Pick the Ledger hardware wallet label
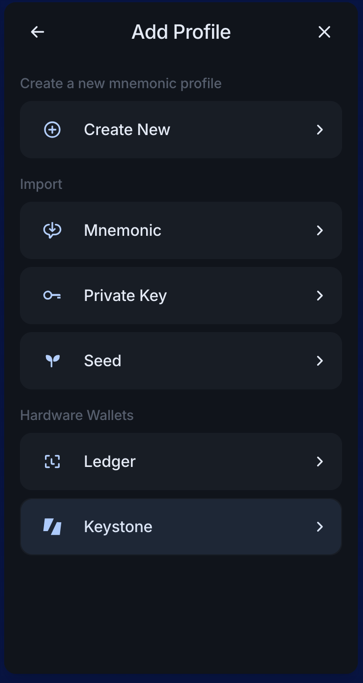363x683 pixels. (x=110, y=462)
